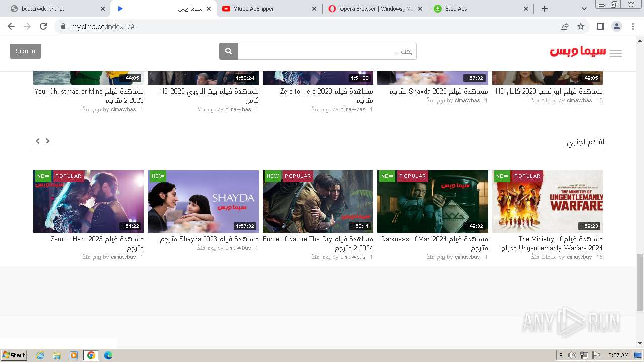The image size is (644, 362).
Task: Click the volume speaker tray icon
Action: [572, 355]
